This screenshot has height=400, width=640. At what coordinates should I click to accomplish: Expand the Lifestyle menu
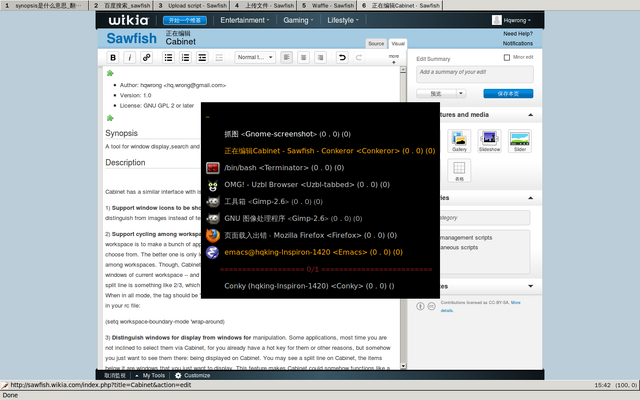tap(343, 20)
